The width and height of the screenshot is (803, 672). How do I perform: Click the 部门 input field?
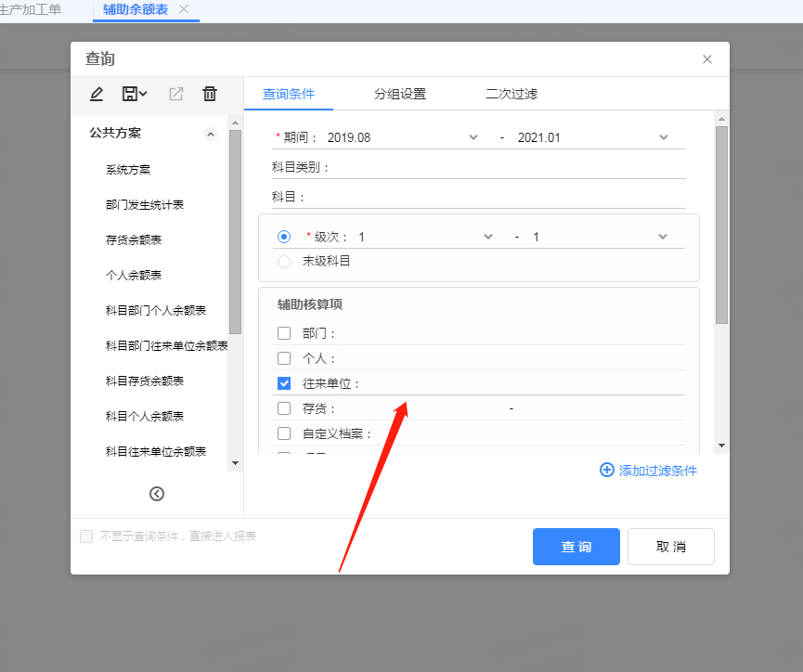[512, 333]
